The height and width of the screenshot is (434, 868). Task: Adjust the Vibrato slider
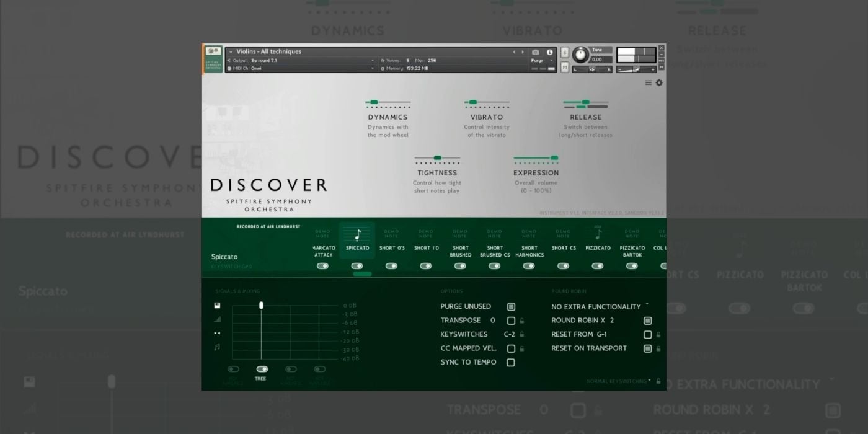[487, 102]
